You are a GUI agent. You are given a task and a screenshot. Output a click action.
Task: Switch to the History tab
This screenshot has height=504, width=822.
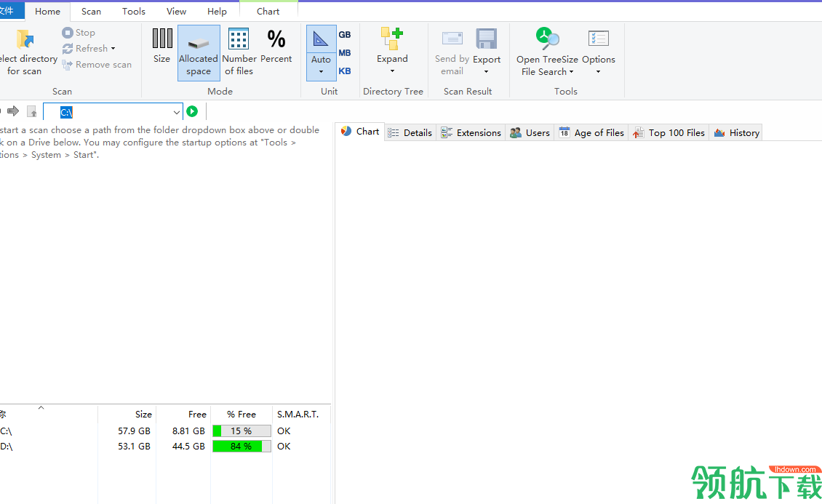pyautogui.click(x=736, y=132)
